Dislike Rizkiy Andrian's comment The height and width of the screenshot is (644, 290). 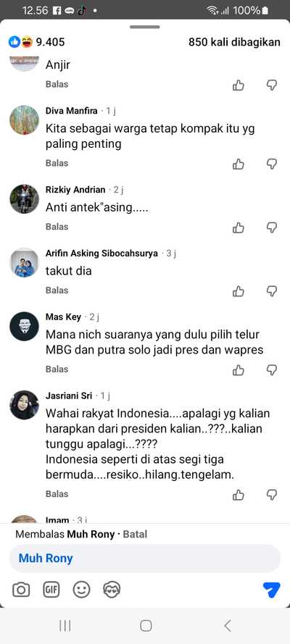coord(272,227)
